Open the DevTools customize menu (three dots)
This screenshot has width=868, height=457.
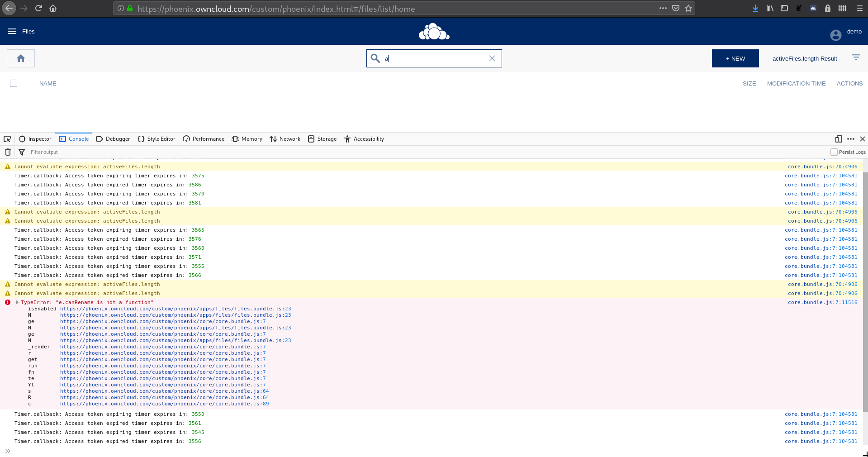click(x=850, y=139)
